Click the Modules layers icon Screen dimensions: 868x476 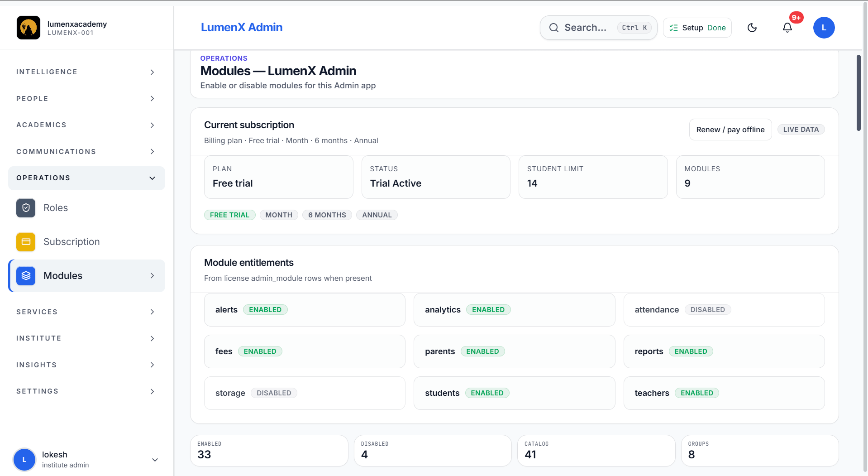point(26,276)
